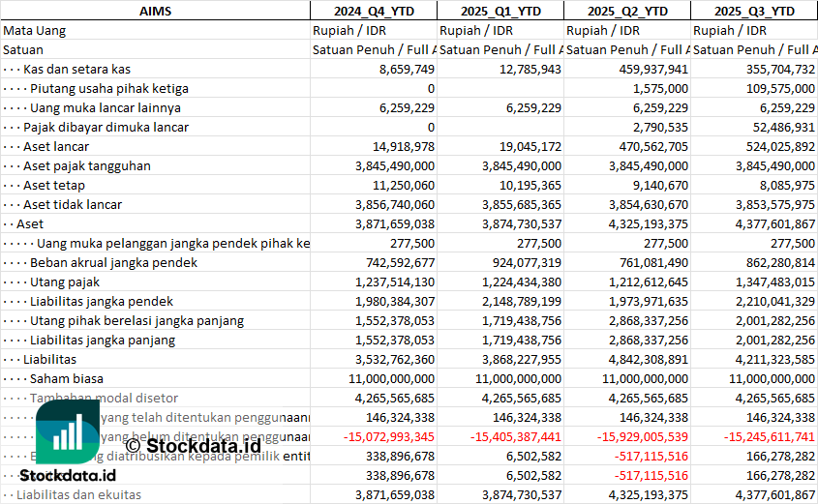This screenshot has width=818, height=504.
Task: Select the 459,937,941 cash value cell
Action: coord(650,69)
